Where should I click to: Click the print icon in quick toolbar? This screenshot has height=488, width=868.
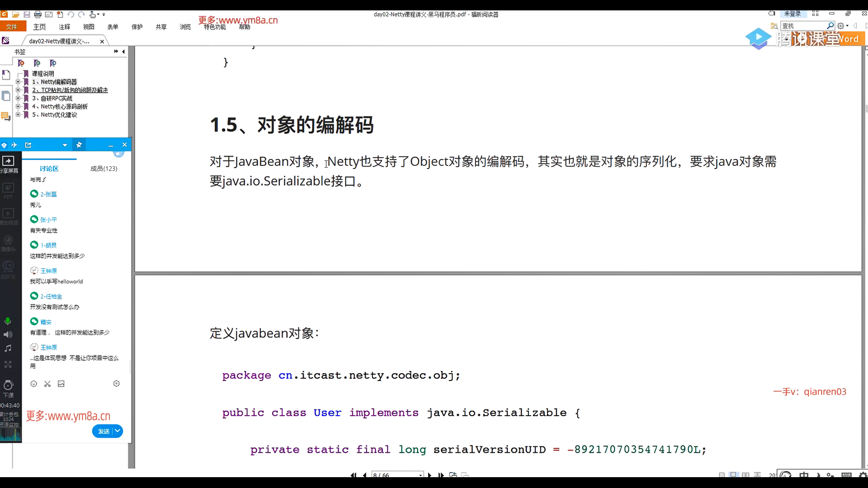pos(38,14)
